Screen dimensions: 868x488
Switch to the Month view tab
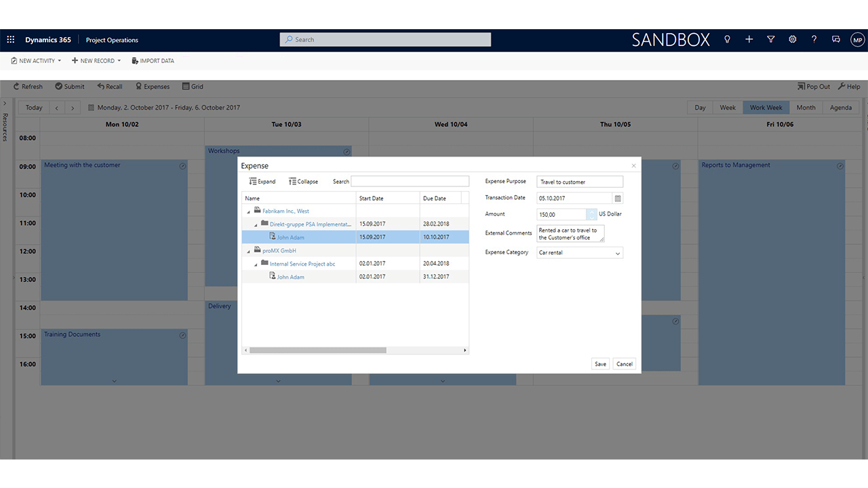[806, 108]
